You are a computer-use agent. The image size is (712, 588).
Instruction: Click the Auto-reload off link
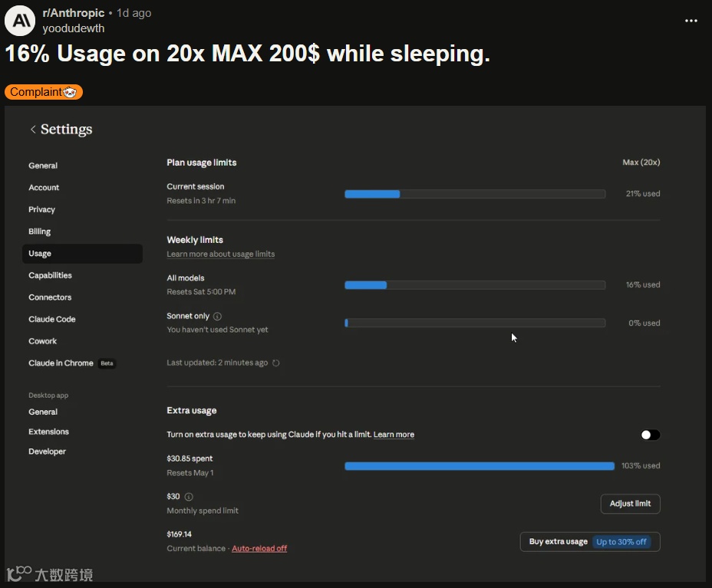pyautogui.click(x=259, y=549)
